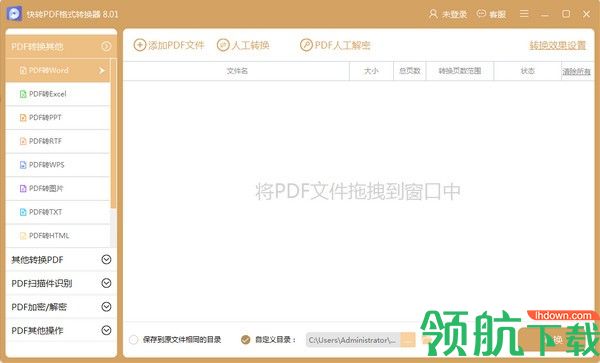The height and width of the screenshot is (363, 600).
Task: Select PDF转Word conversion mode
Action: [x=58, y=70]
